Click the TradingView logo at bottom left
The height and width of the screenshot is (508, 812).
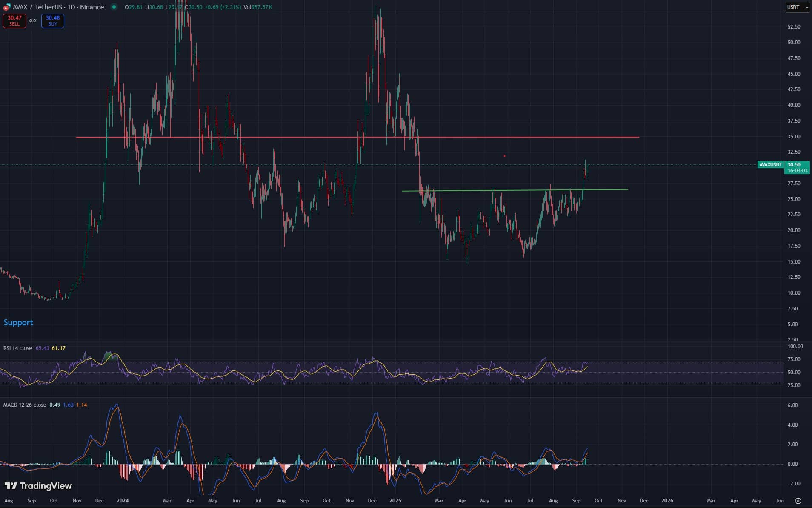37,486
